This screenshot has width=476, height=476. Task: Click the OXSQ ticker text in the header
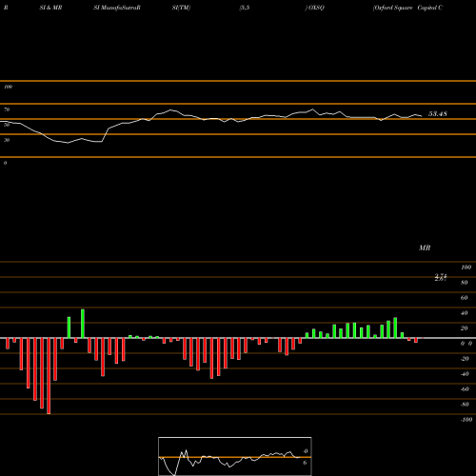315,8
